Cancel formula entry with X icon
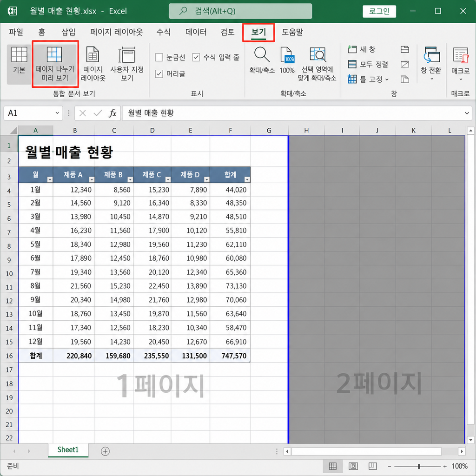The height and width of the screenshot is (476, 476). point(83,113)
